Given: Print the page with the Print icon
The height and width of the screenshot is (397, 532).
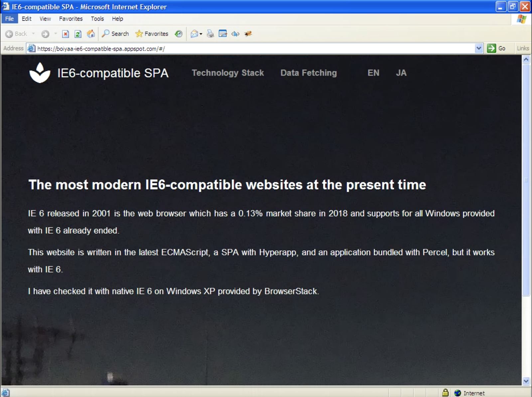Looking at the screenshot, I should coord(210,34).
